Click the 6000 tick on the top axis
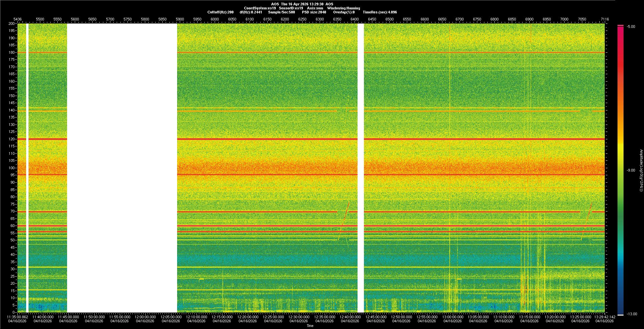The width and height of the screenshot is (644, 329). point(215,19)
